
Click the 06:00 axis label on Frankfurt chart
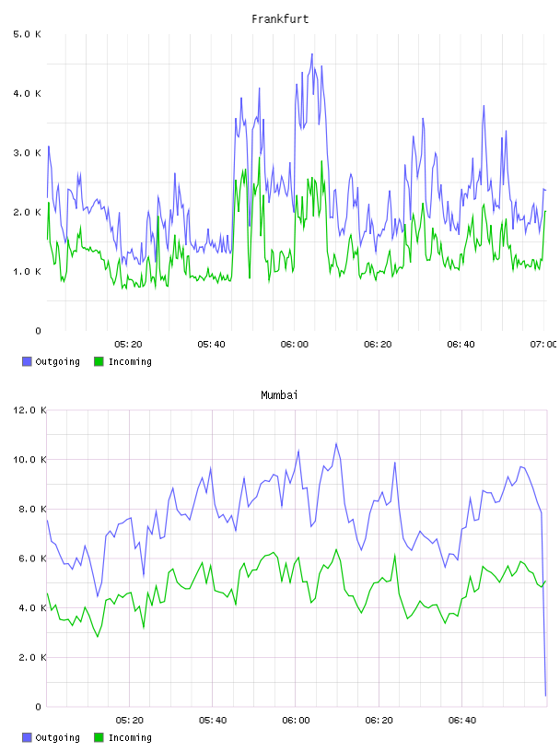pos(295,345)
